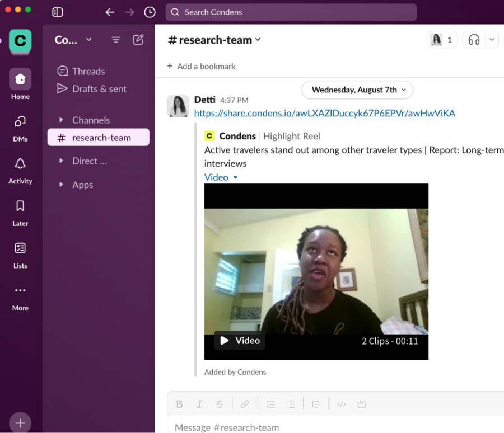This screenshot has width=504, height=433.
Task: Open DMs in the left rail
Action: coord(20,128)
